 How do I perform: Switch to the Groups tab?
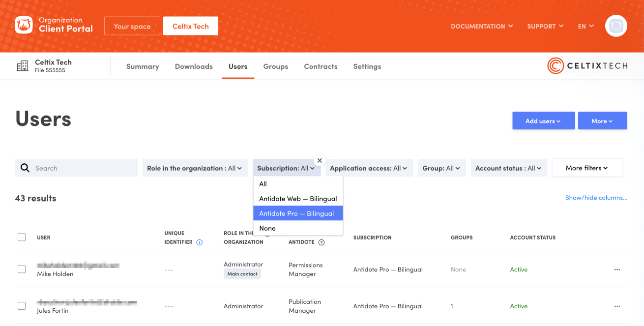(x=275, y=66)
